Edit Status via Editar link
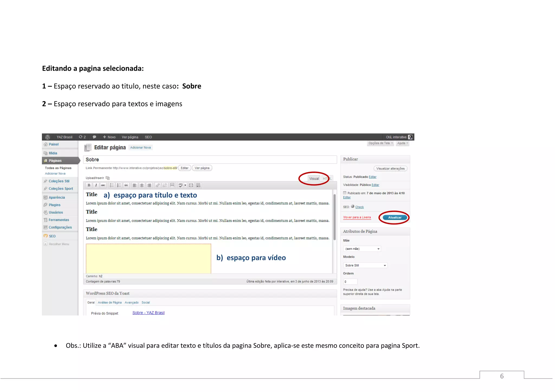The width and height of the screenshot is (555, 392). 373,177
